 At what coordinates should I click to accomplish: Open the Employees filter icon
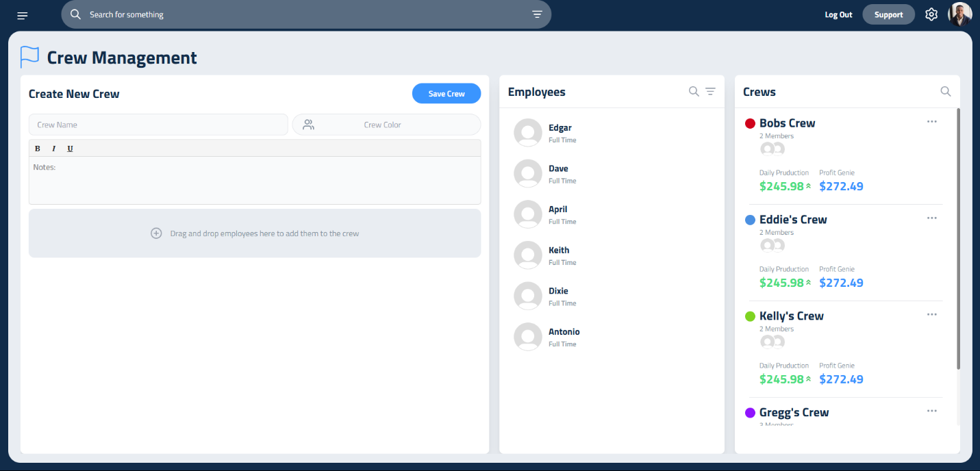point(711,92)
